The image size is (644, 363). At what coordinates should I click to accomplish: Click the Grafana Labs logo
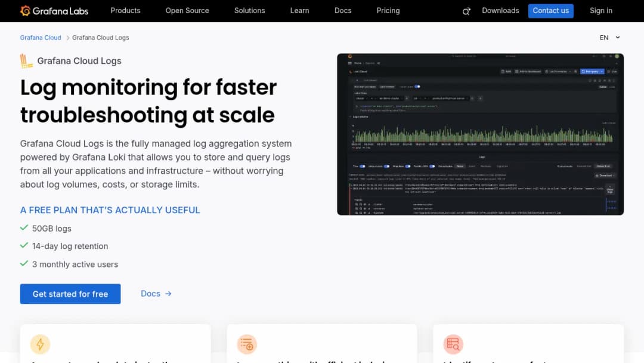[x=54, y=11]
